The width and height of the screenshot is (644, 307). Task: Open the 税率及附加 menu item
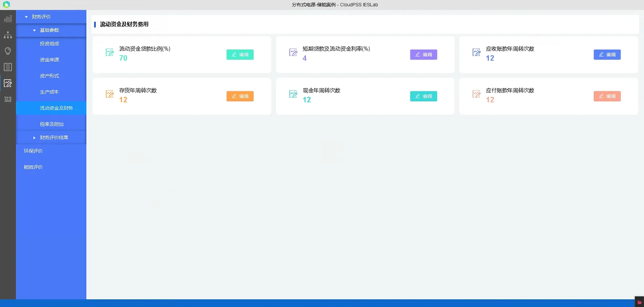[51, 124]
